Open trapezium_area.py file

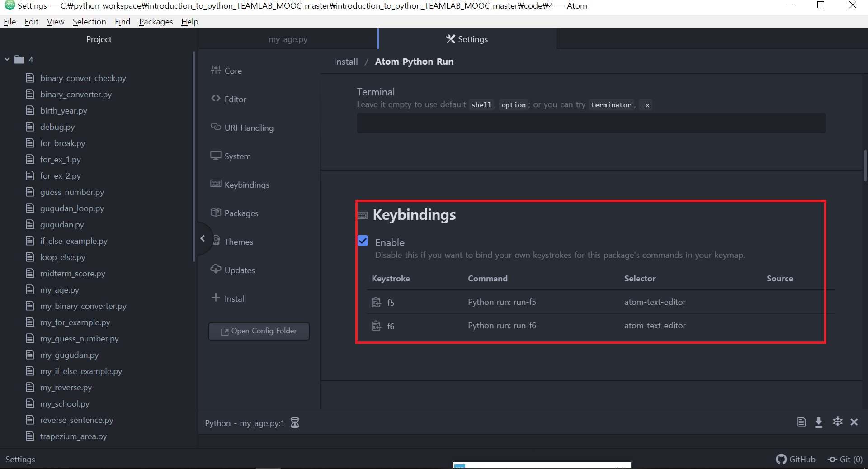coord(74,436)
